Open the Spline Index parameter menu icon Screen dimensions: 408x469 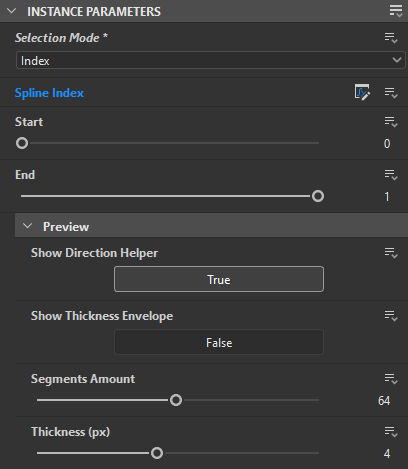pyautogui.click(x=391, y=93)
